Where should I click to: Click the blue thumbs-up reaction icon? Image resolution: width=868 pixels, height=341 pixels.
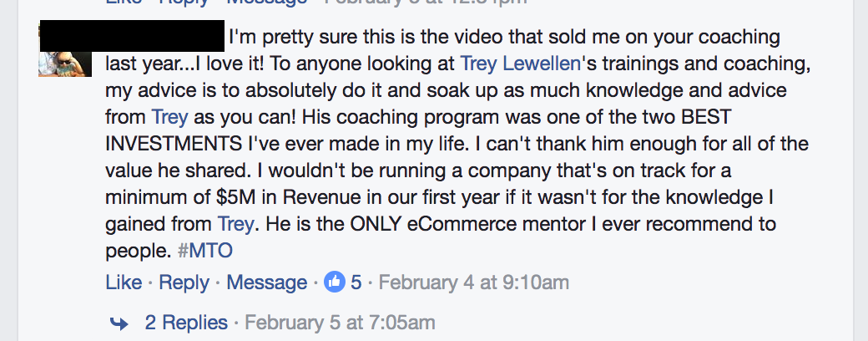pyautogui.click(x=334, y=282)
